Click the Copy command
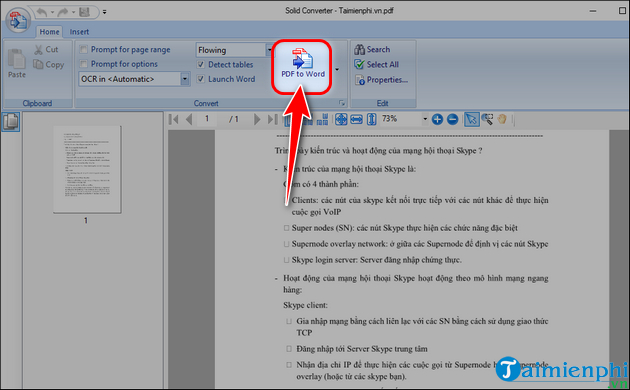Screen dimensions: 630x390 coord(49,64)
